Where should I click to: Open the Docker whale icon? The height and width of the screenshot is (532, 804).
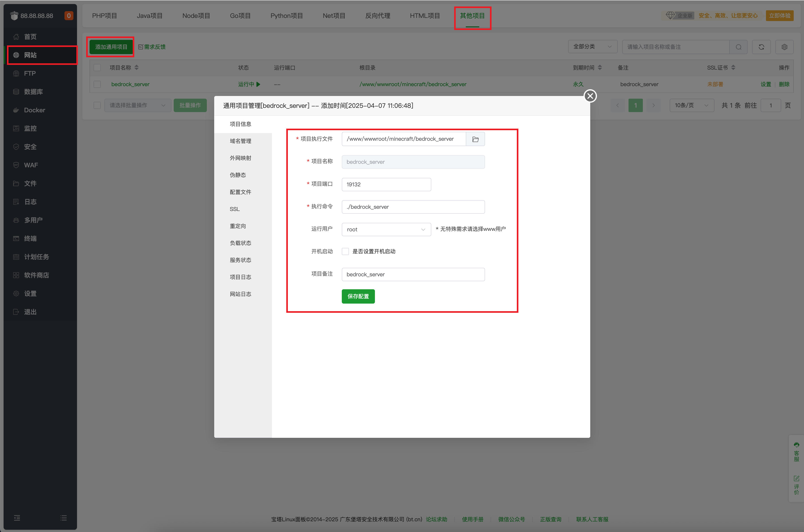click(x=16, y=110)
